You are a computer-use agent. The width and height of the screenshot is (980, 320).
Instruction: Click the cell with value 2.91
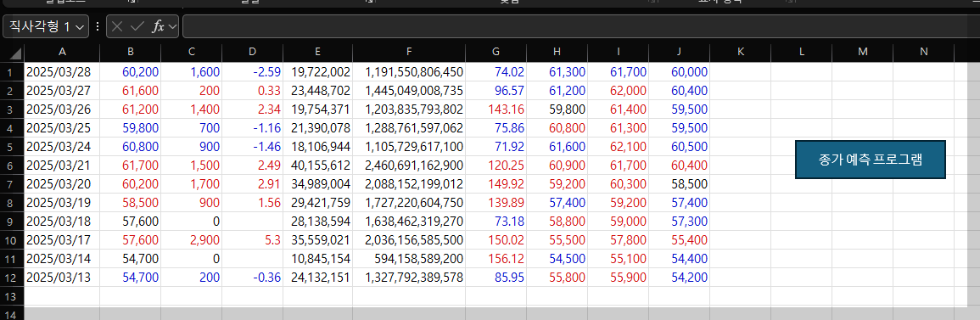pyautogui.click(x=253, y=183)
